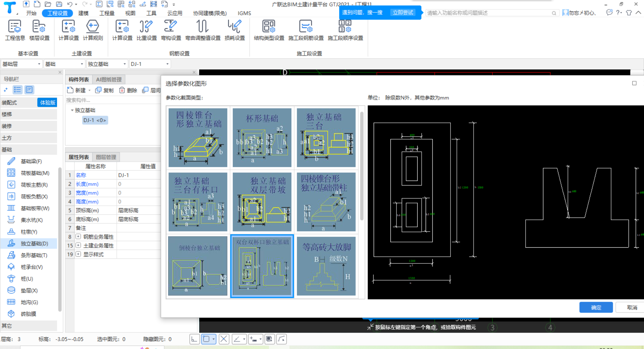Switch to the 视图 ribbon tab
This screenshot has width=644, height=349.
point(130,13)
